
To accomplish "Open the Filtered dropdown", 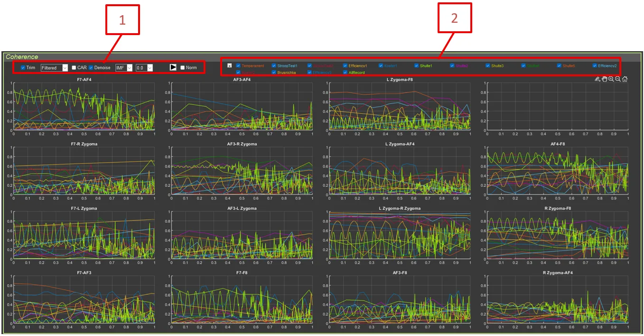I will coord(54,68).
